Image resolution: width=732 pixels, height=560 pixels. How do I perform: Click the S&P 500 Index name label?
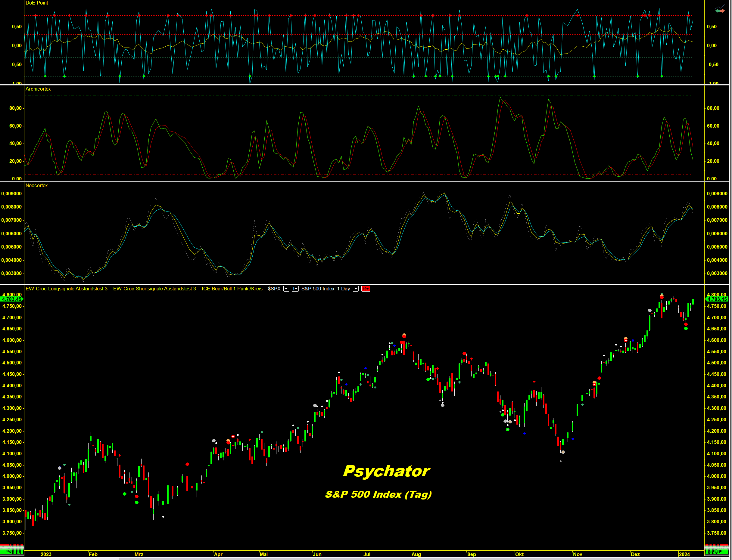(x=317, y=289)
